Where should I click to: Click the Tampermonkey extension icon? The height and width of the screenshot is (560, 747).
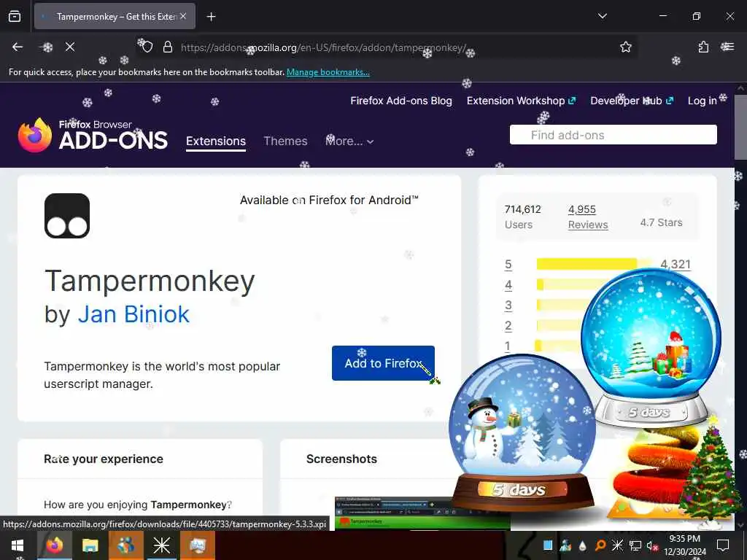(67, 216)
